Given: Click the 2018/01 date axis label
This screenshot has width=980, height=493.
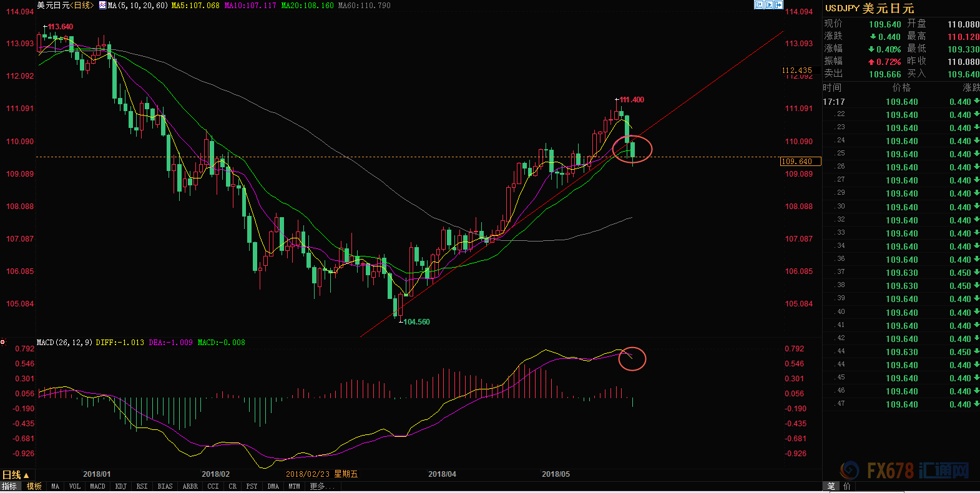Looking at the screenshot, I should tap(97, 474).
